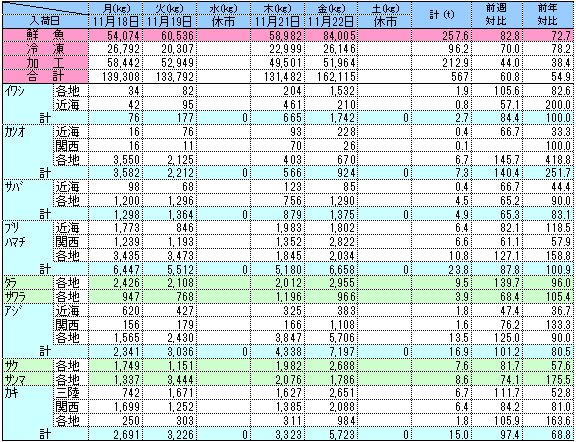Select the 鮮魚 row header cell
Image resolution: width=576 pixels, height=442 pixels.
click(x=45, y=36)
